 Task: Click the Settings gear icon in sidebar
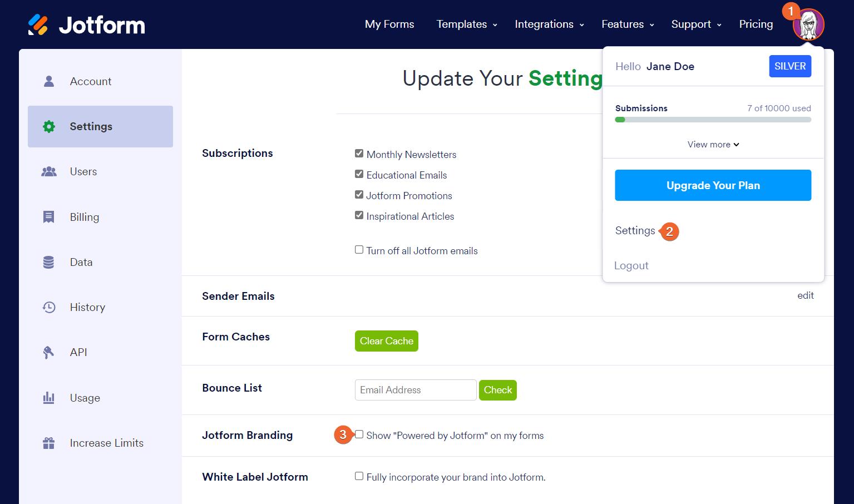49,126
